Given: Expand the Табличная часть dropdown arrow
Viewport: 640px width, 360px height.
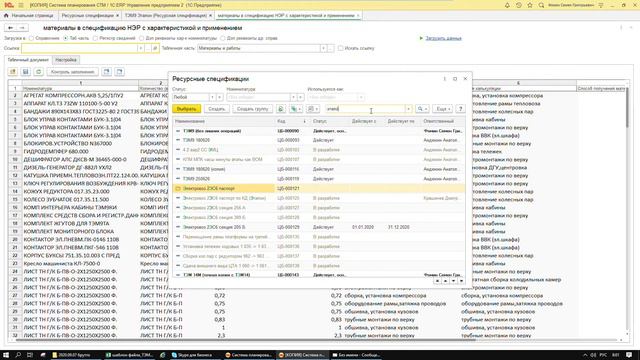Looking at the screenshot, I should pos(323,48).
